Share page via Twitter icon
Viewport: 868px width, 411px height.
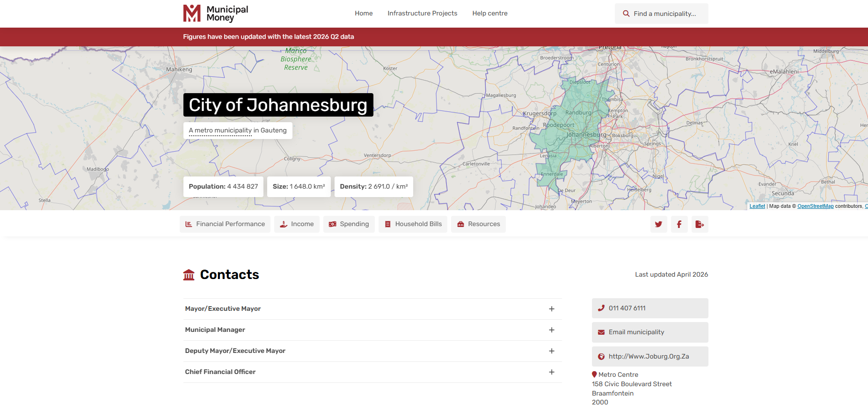point(658,224)
